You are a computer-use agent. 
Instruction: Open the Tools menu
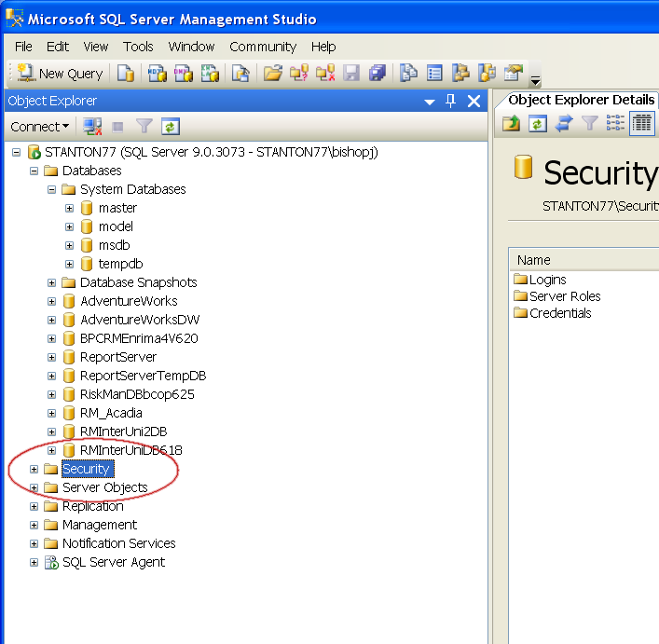[x=138, y=47]
